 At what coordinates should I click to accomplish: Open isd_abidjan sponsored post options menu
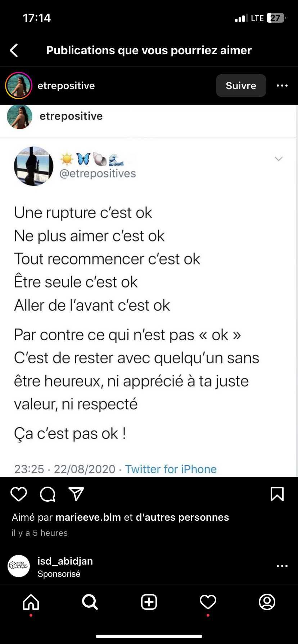[x=282, y=566]
